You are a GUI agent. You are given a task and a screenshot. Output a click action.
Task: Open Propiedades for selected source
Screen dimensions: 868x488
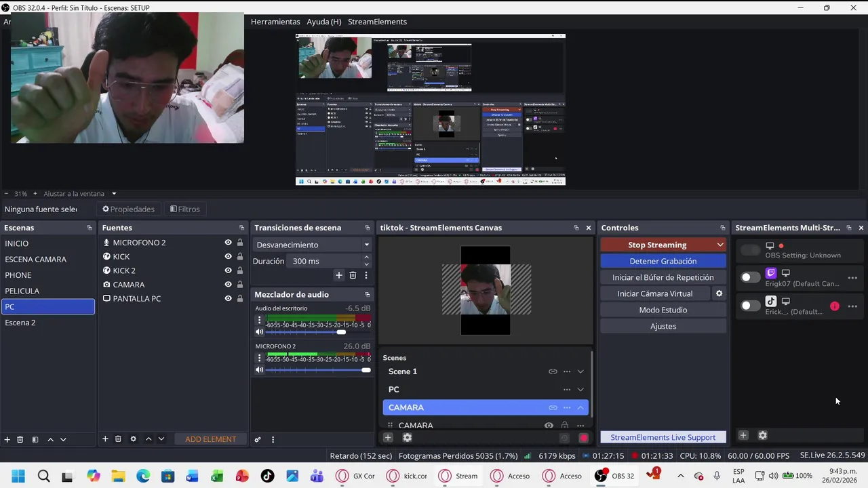point(129,209)
